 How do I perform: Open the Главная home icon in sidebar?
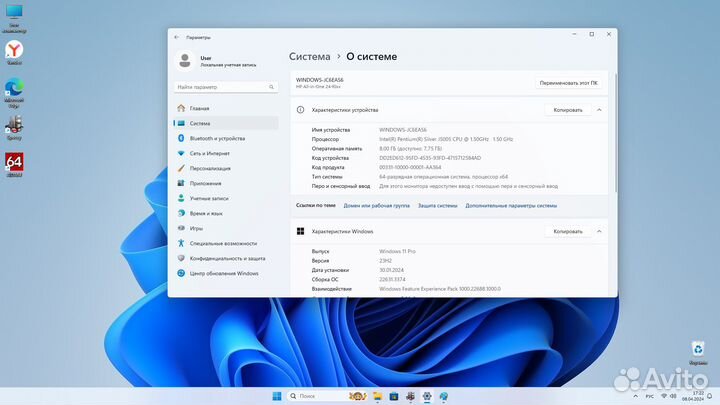coord(181,108)
